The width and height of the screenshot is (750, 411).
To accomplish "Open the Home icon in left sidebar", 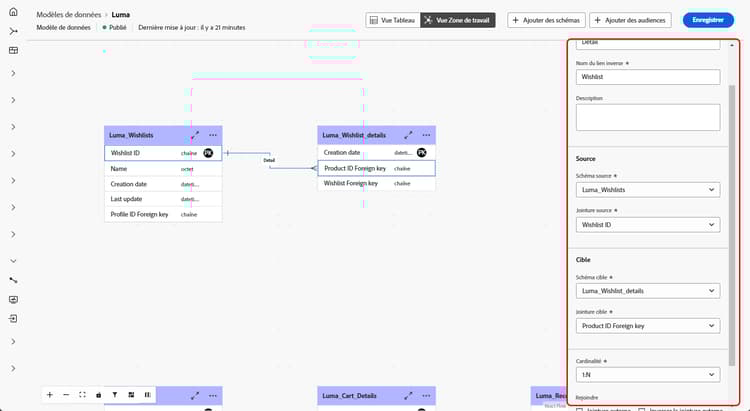I will 13,12.
